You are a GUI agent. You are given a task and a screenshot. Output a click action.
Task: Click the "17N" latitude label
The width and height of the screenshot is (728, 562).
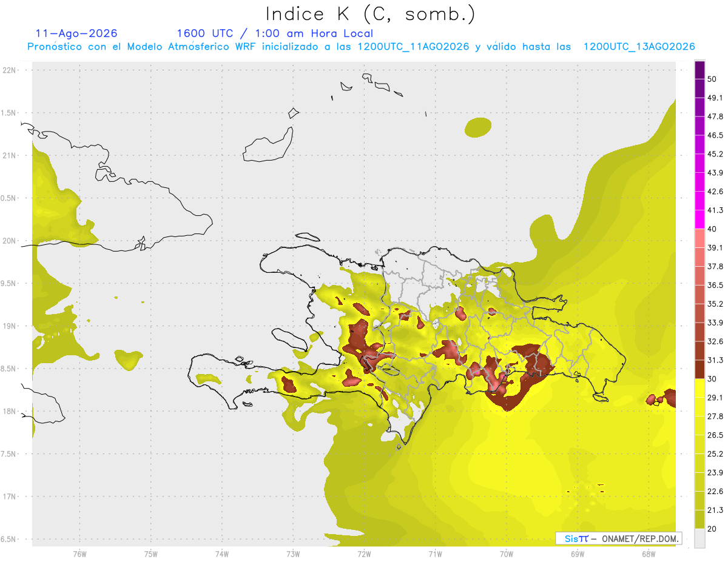click(x=10, y=497)
